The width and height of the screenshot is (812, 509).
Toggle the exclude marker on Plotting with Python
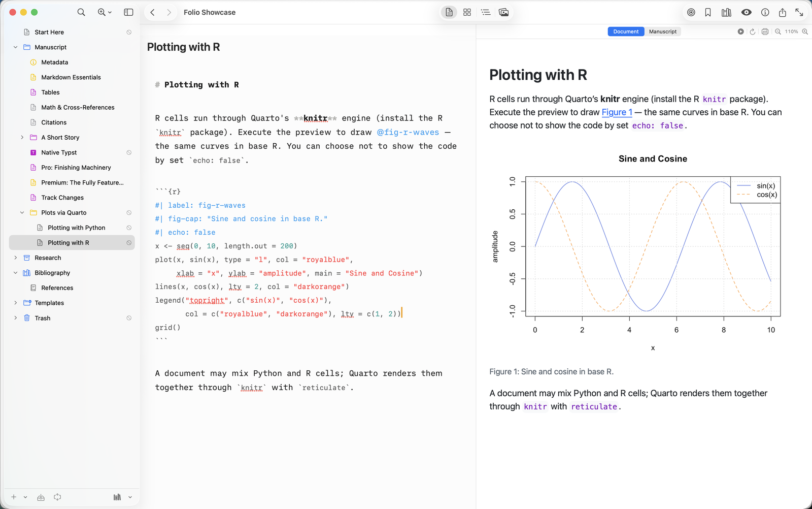pyautogui.click(x=129, y=228)
